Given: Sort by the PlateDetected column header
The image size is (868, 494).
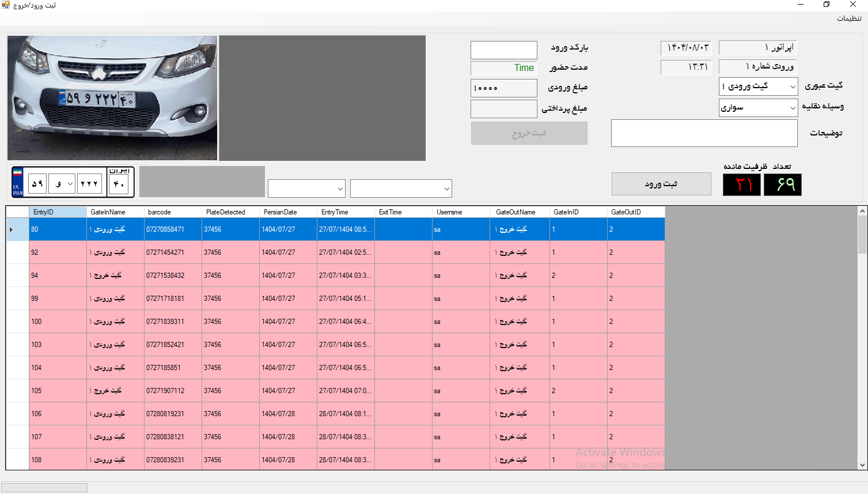Looking at the screenshot, I should [230, 212].
